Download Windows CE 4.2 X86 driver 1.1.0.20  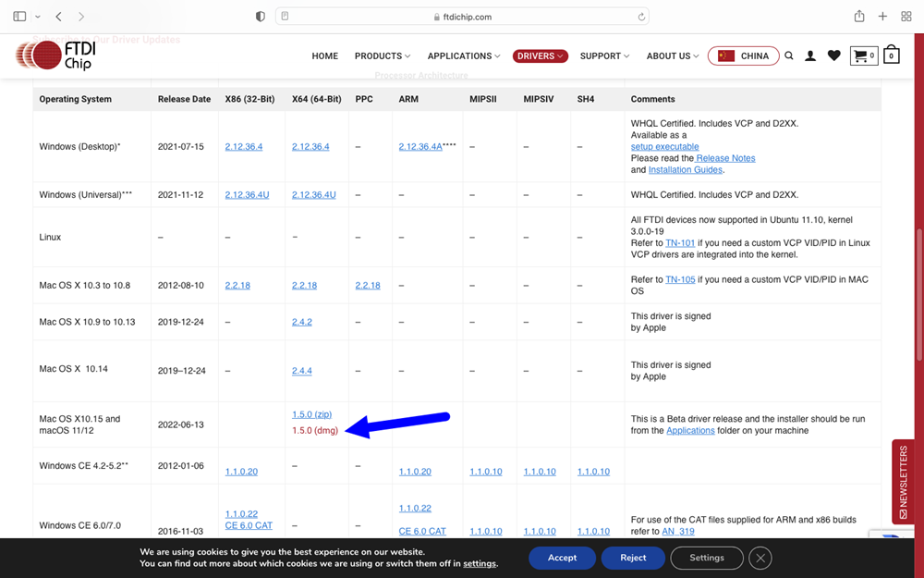[241, 472]
